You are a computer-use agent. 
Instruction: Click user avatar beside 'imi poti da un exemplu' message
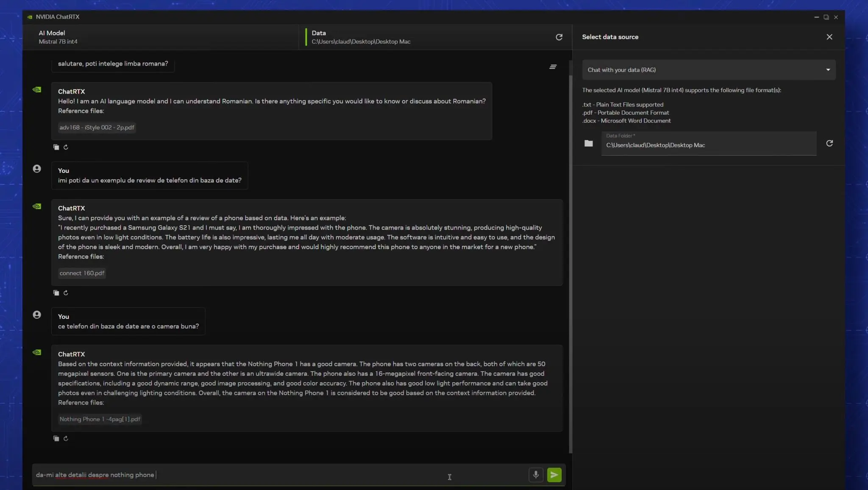pos(37,169)
